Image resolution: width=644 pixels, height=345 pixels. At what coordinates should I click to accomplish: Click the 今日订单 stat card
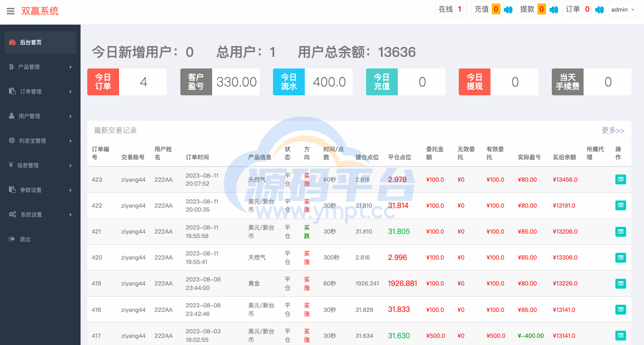pos(127,82)
